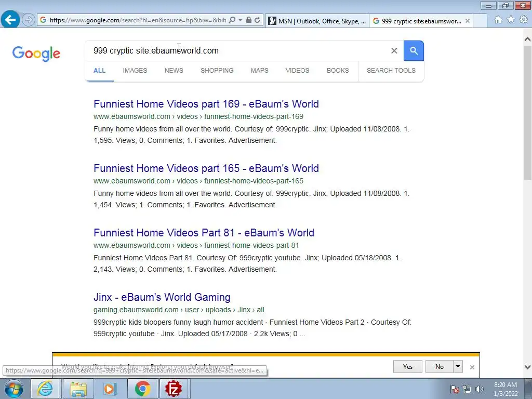Image resolution: width=532 pixels, height=399 pixels.
Task: Refresh the page with the reload icon
Action: [257, 20]
